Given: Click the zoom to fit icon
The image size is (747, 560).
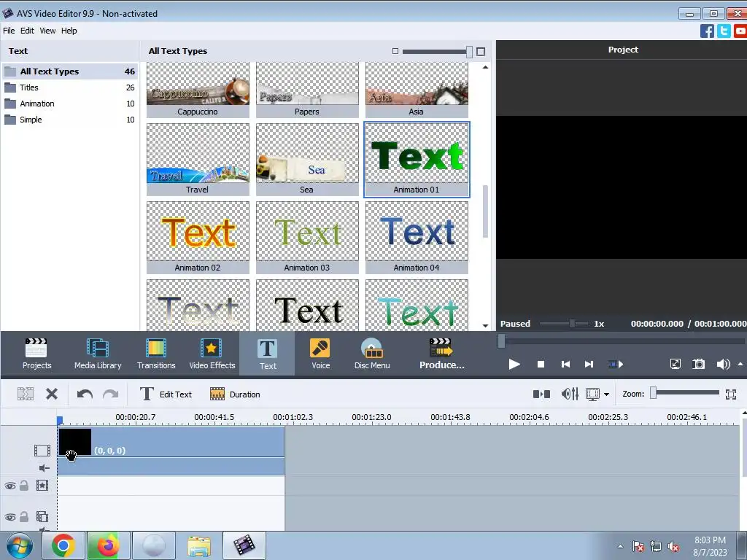Looking at the screenshot, I should pos(731,394).
